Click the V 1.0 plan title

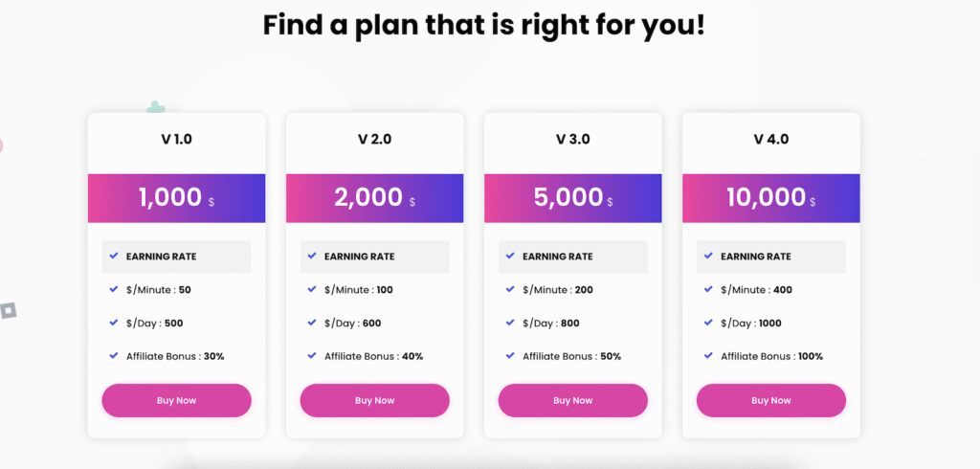[x=176, y=139]
